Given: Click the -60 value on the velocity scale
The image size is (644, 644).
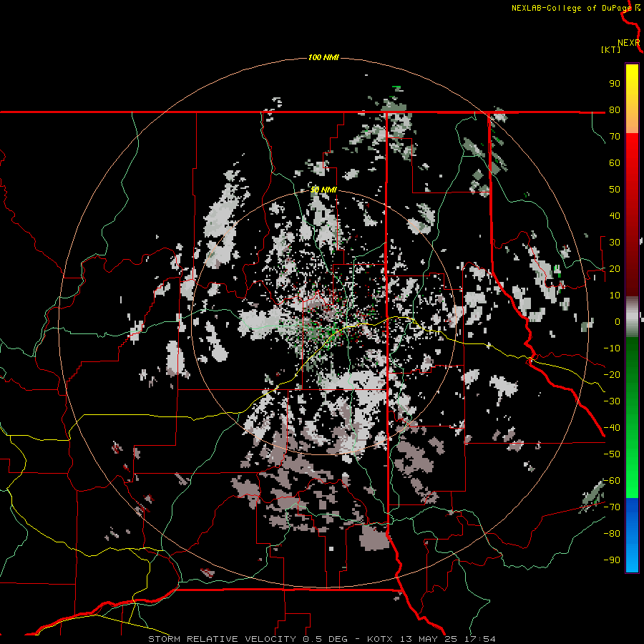Looking at the screenshot, I should (612, 481).
